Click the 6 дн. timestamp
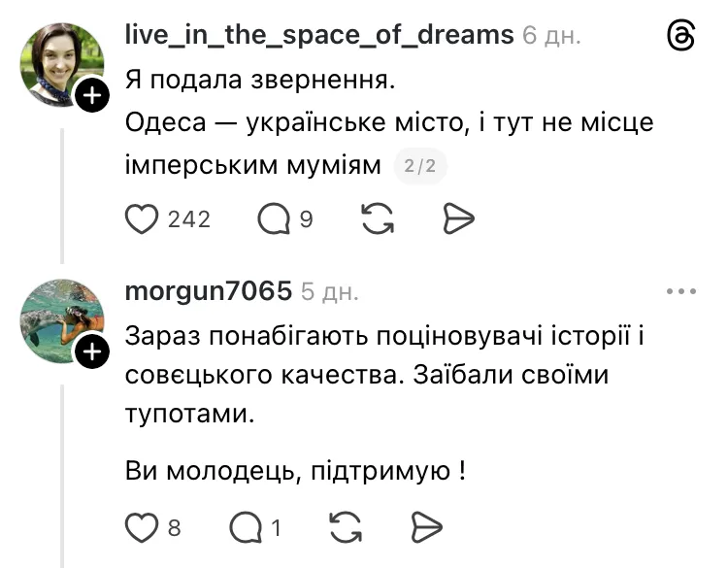 pyautogui.click(x=551, y=36)
